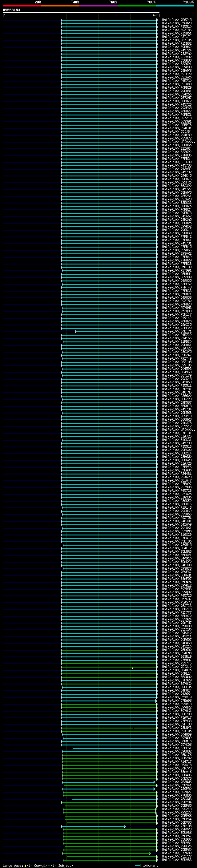
Task: Open hit UniRef100_D0E576
Action: [x=176, y=778]
